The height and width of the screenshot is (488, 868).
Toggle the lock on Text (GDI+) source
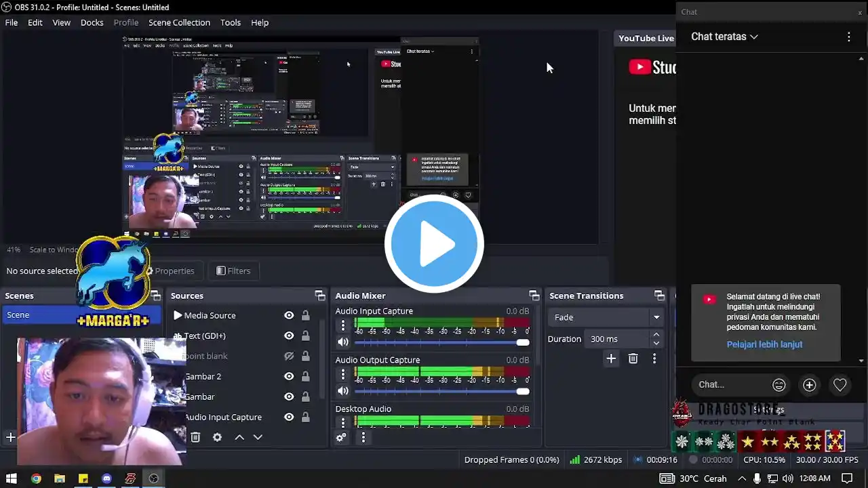tap(306, 335)
